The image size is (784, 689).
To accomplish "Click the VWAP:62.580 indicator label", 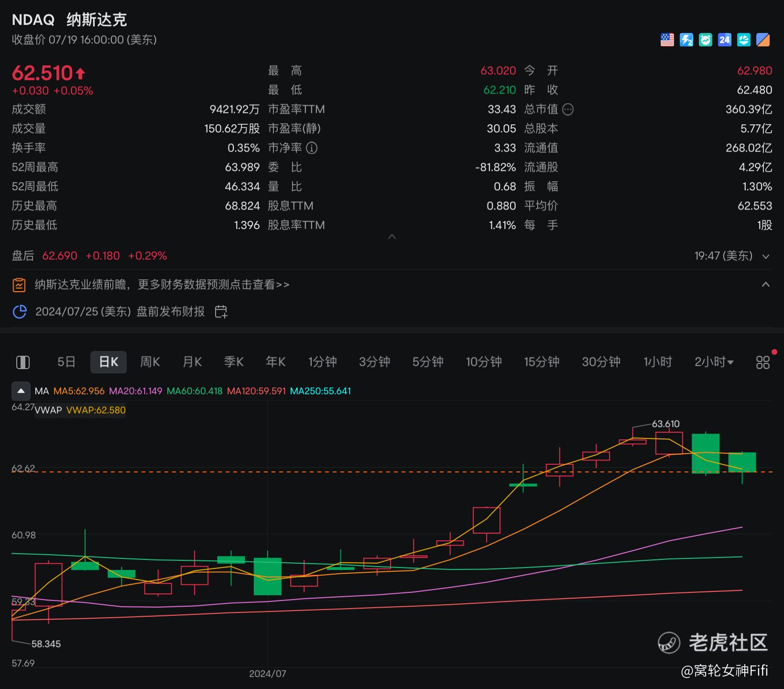I will click(x=96, y=410).
